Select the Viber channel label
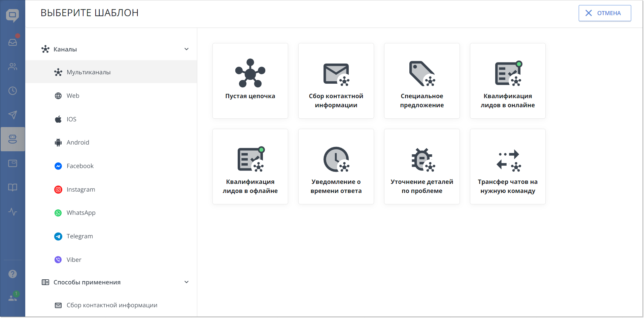This screenshot has width=644, height=318. [74, 260]
